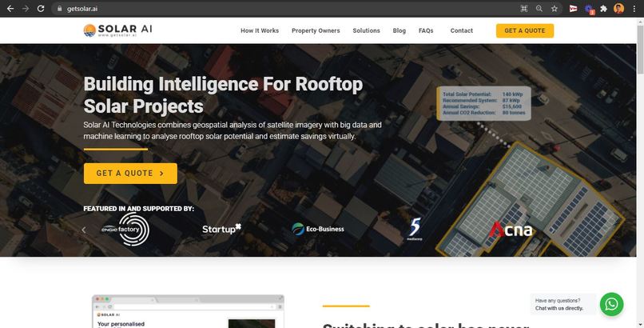Open the Property Owners menu item
The height and width of the screenshot is (328, 644).
[x=316, y=30]
